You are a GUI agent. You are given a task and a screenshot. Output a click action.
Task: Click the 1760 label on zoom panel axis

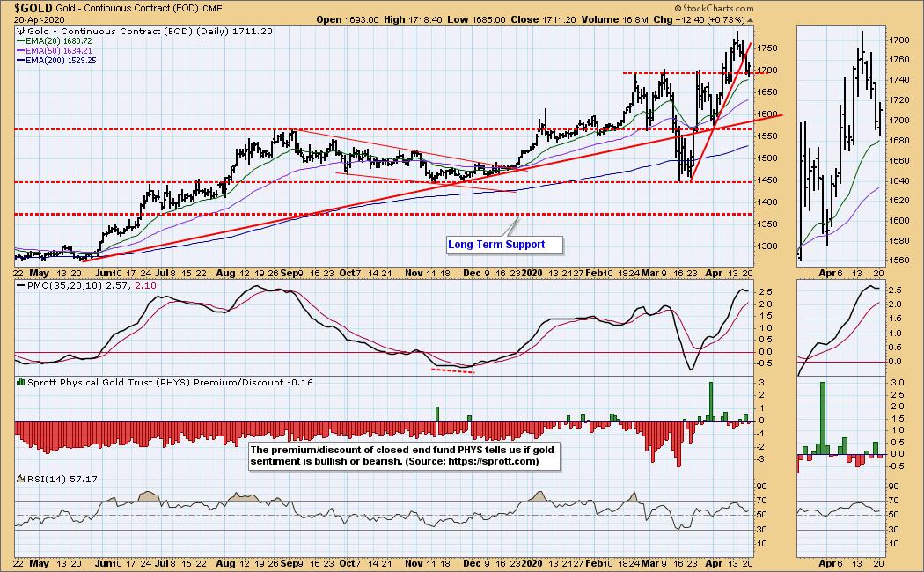tap(898, 60)
